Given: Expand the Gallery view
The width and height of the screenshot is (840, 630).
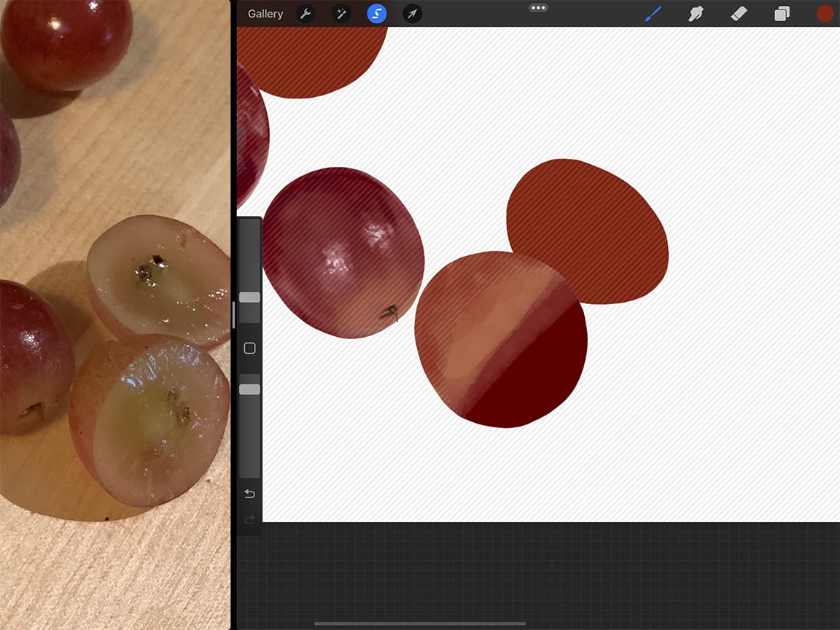Looking at the screenshot, I should click(x=265, y=13).
